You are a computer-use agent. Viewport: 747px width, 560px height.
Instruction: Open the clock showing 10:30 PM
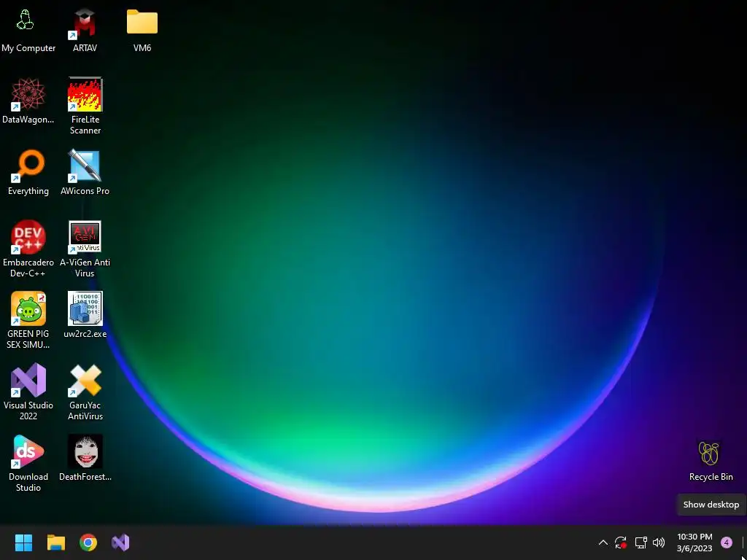click(694, 542)
